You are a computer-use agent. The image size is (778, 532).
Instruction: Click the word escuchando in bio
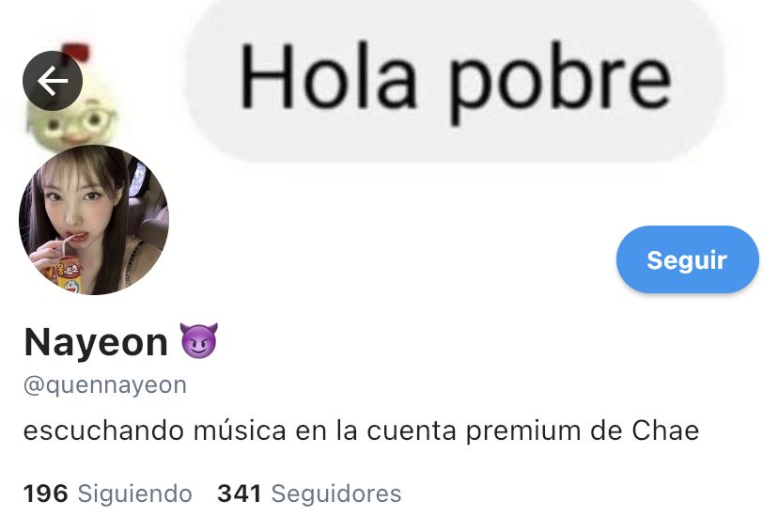click(x=103, y=430)
